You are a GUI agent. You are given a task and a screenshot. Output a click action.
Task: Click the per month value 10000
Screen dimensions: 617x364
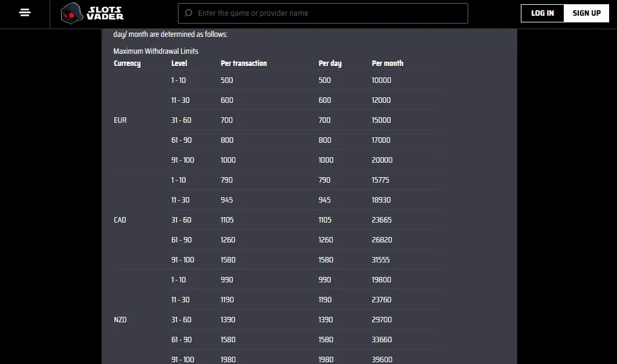[x=381, y=80]
